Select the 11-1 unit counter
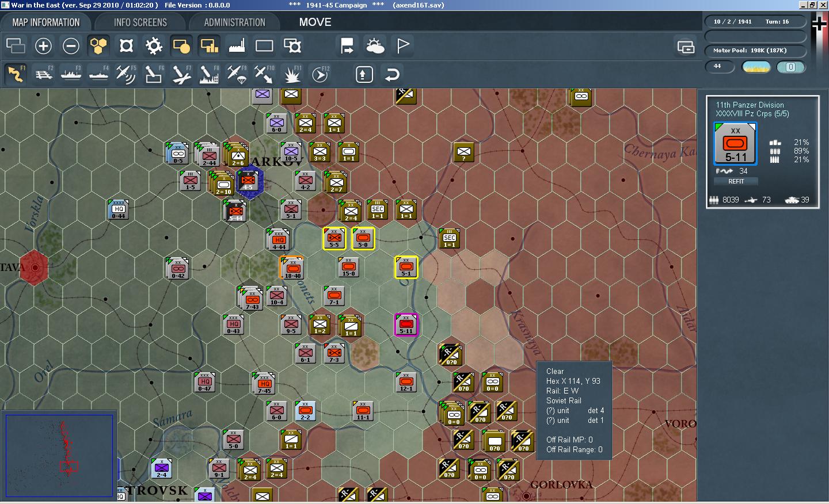829x504 pixels. [363, 411]
